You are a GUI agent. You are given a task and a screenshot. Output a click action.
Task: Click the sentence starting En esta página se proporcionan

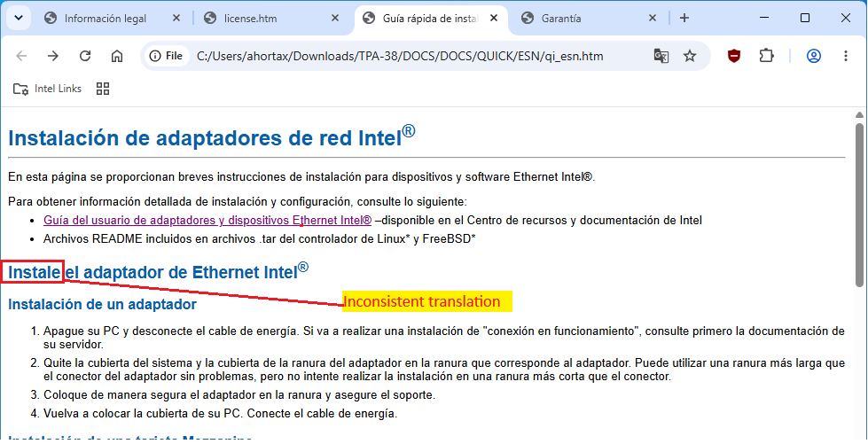coord(301,177)
